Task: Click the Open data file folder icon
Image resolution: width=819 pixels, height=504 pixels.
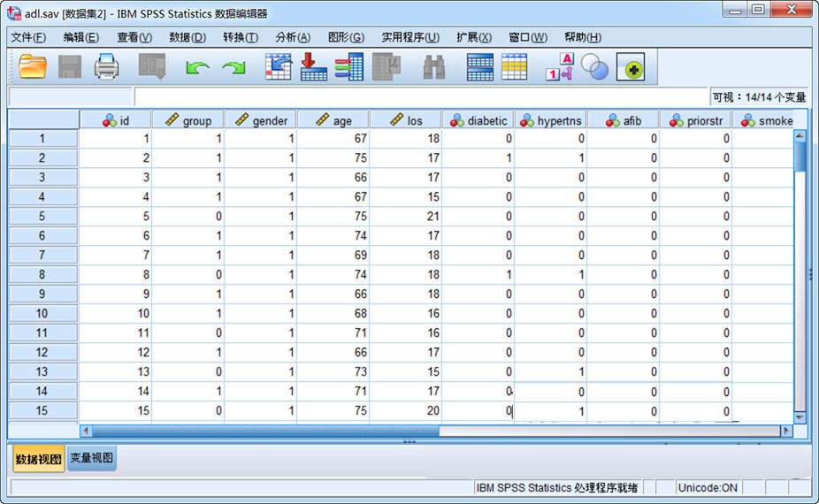Action: 33,66
